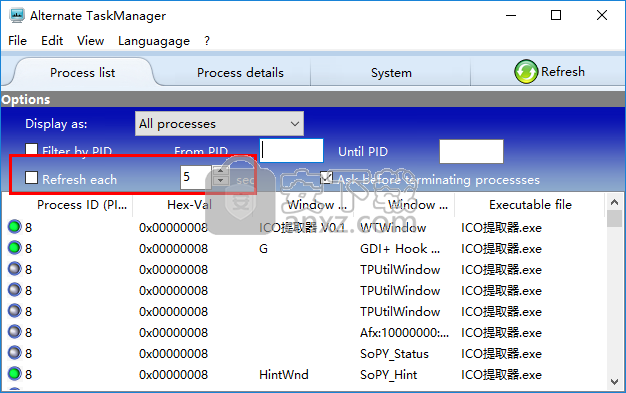Click the green status dot of the SoPY_Hint row
Image resolution: width=626 pixels, height=393 pixels.
pyautogui.click(x=14, y=374)
